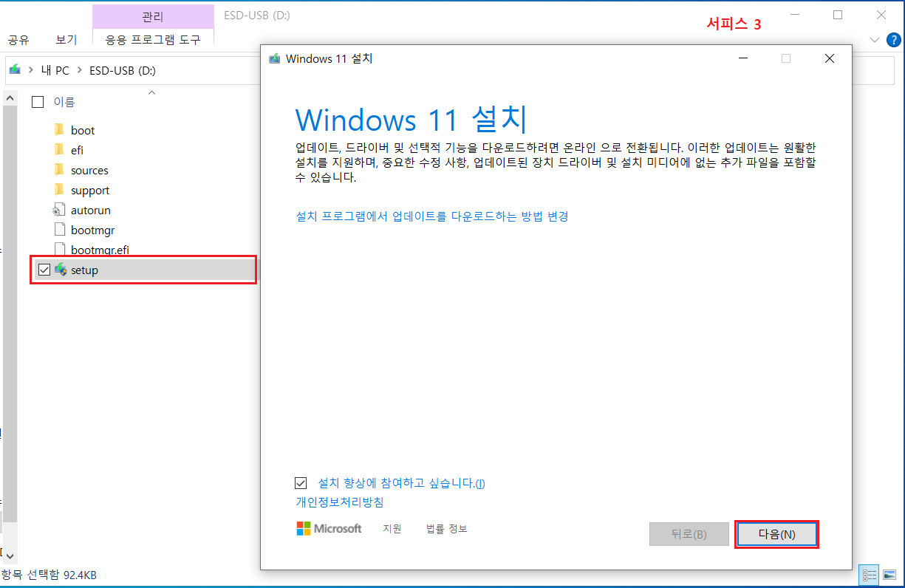The width and height of the screenshot is (905, 588).
Task: Click the support folder icon
Action: pos(60,190)
